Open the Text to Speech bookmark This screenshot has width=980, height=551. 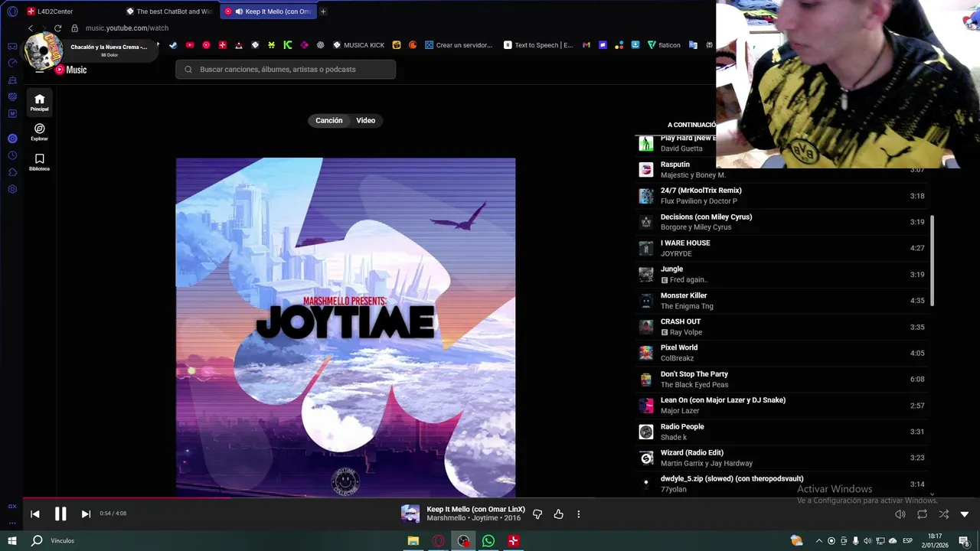538,45
